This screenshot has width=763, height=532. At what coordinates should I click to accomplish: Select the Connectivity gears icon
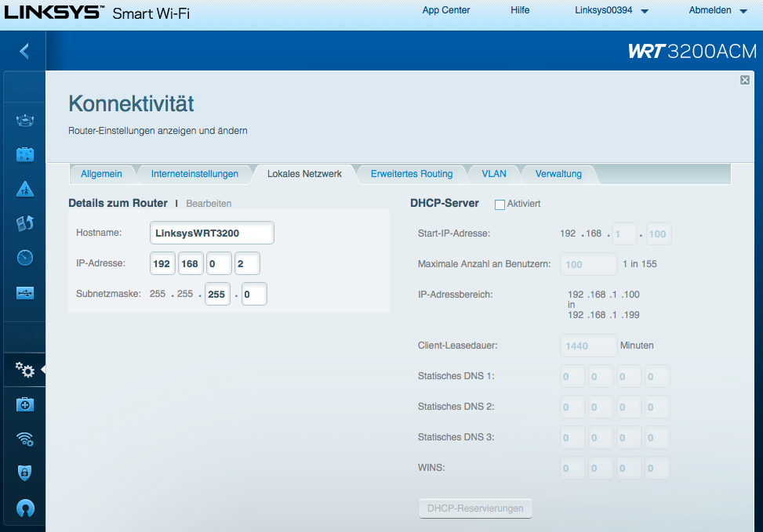point(24,370)
